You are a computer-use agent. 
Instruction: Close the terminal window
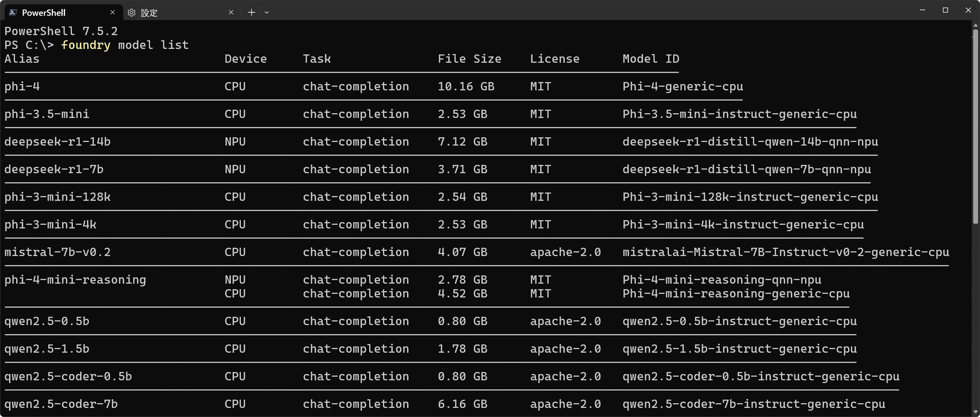click(968, 10)
